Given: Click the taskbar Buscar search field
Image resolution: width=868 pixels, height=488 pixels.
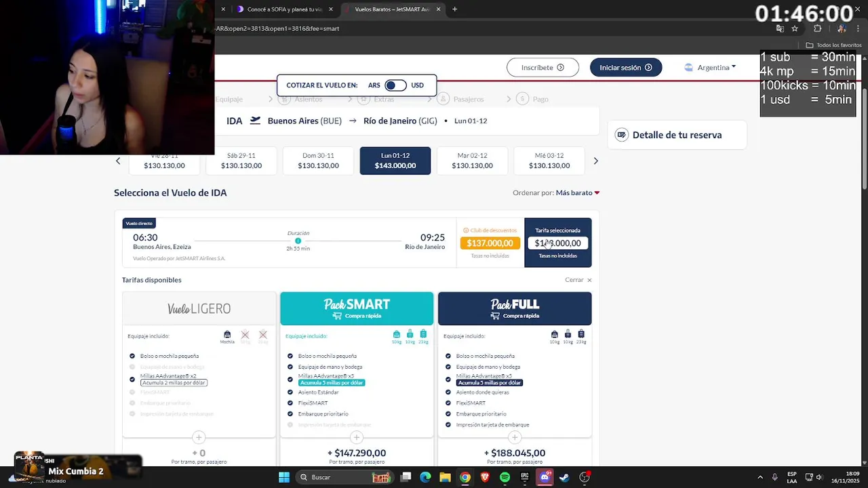Looking at the screenshot, I should 345,477.
